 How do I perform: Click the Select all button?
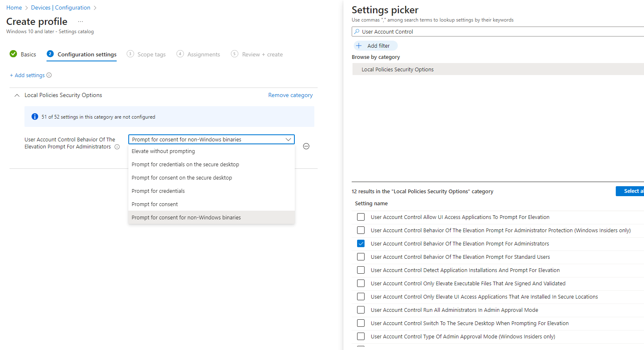(x=632, y=191)
